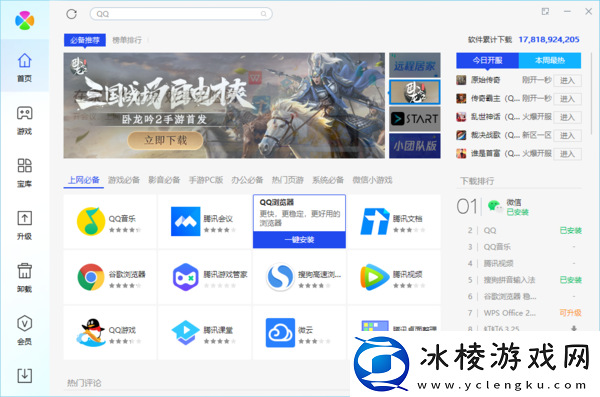
Task: Click the 腾讯文档 app icon
Action: (x=375, y=221)
